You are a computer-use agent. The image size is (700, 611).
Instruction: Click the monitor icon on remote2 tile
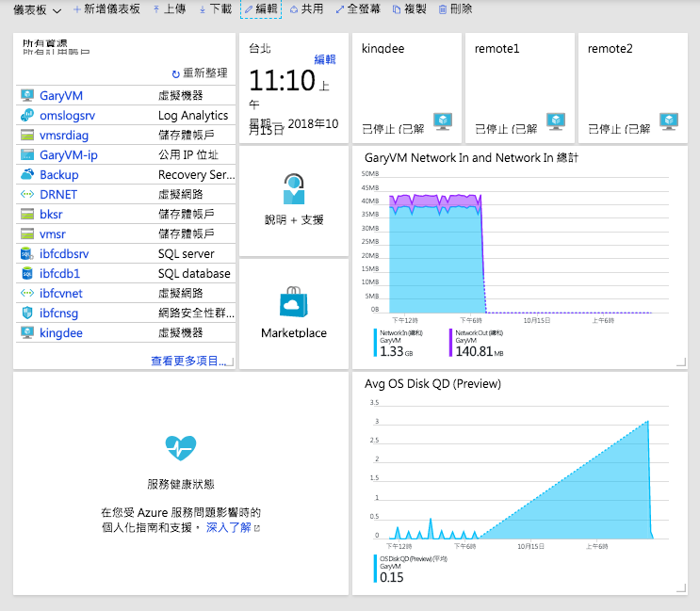669,121
